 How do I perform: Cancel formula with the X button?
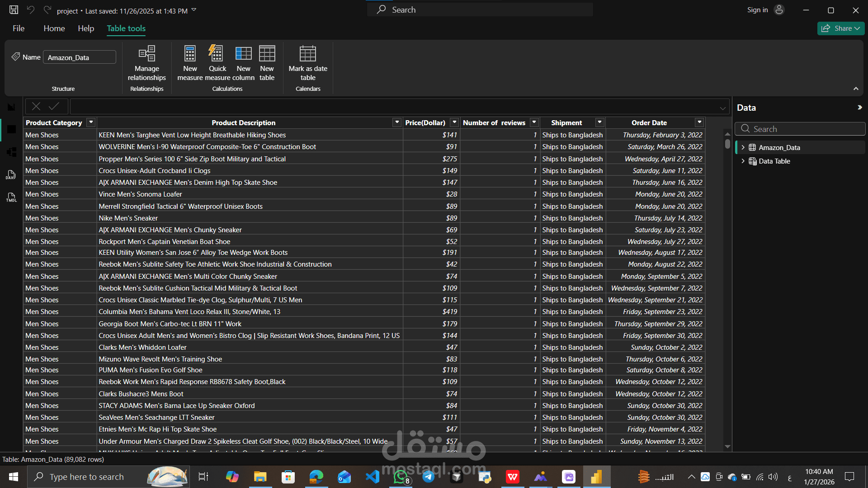tap(36, 107)
